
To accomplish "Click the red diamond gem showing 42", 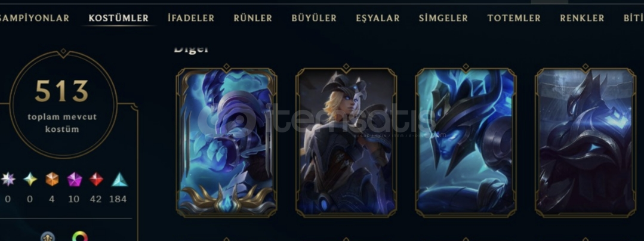I will [96, 179].
